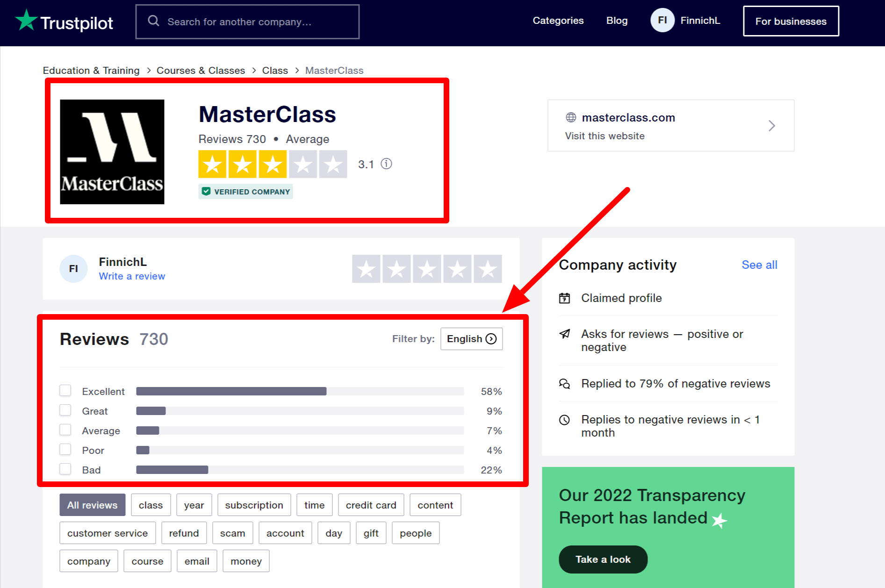The image size is (885, 588).
Task: Click Write a review link
Action: [x=132, y=276]
